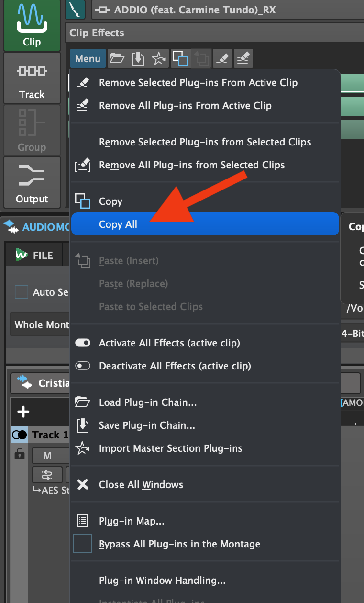Switch to the Output inspector tab

[32, 183]
